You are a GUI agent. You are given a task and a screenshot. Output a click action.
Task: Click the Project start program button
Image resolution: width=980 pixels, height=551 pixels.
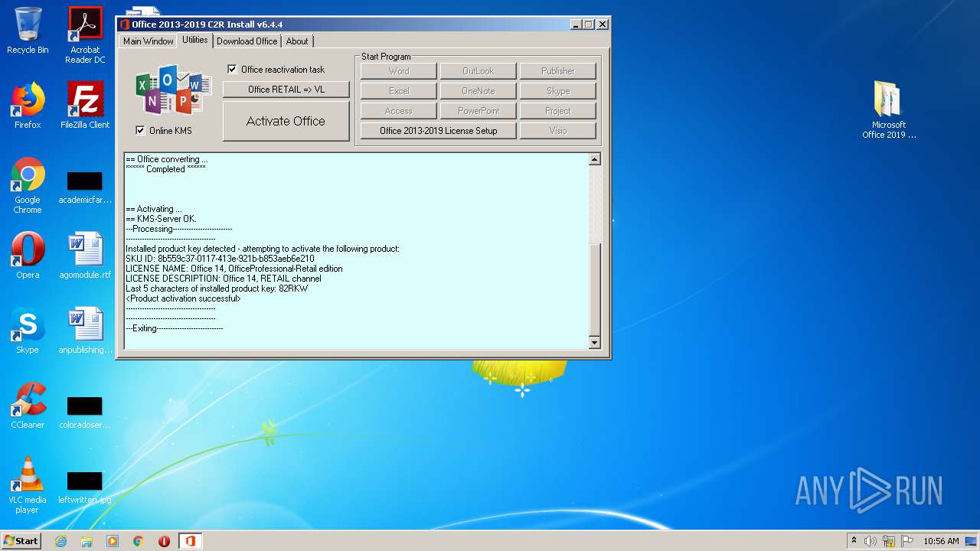click(x=558, y=111)
